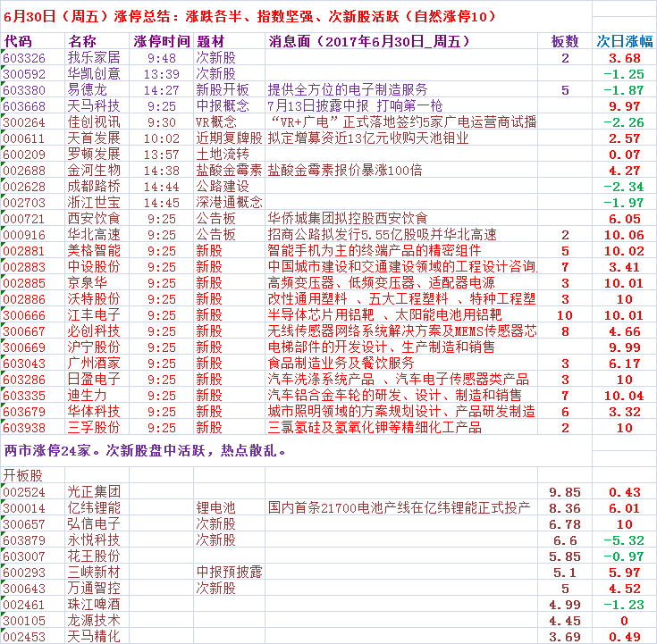Click the 7月13日披露中报 news cell
The image size is (657, 644).
click(401, 106)
